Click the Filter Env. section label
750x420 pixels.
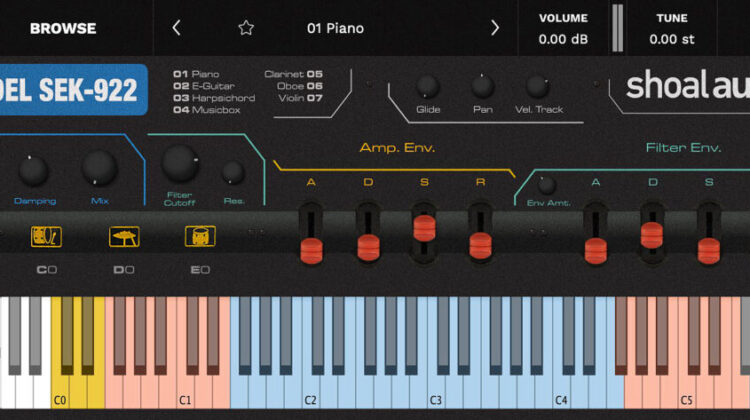point(683,148)
